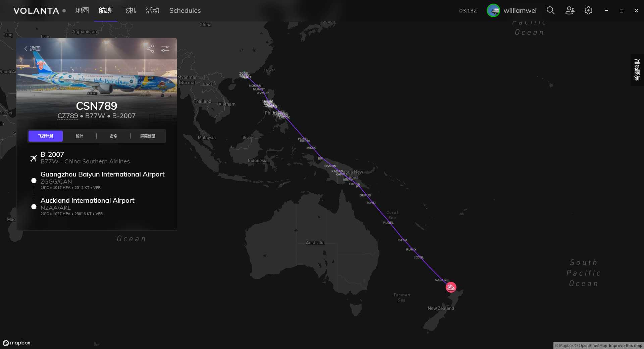Open the settings gear icon

click(x=588, y=10)
